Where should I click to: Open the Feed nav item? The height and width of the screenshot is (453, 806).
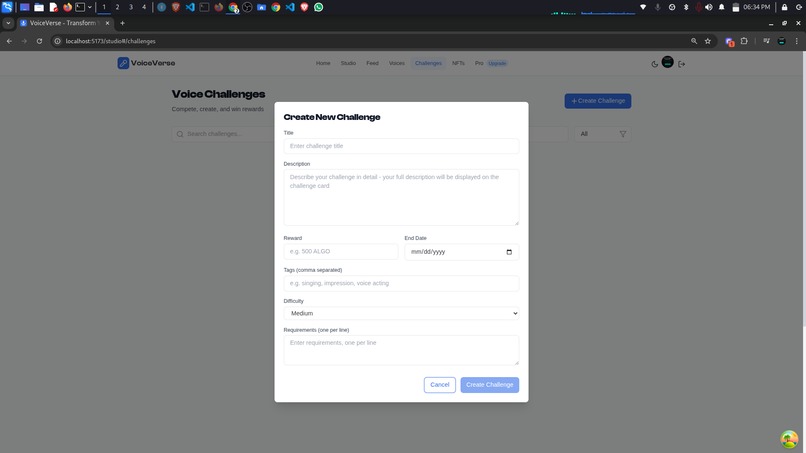(x=372, y=63)
